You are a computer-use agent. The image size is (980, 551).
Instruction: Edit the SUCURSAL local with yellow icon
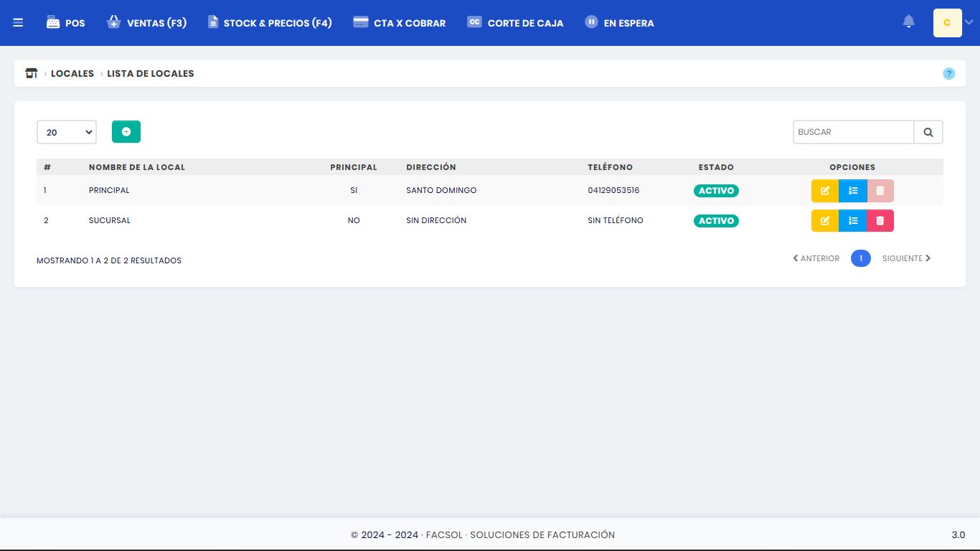click(824, 221)
